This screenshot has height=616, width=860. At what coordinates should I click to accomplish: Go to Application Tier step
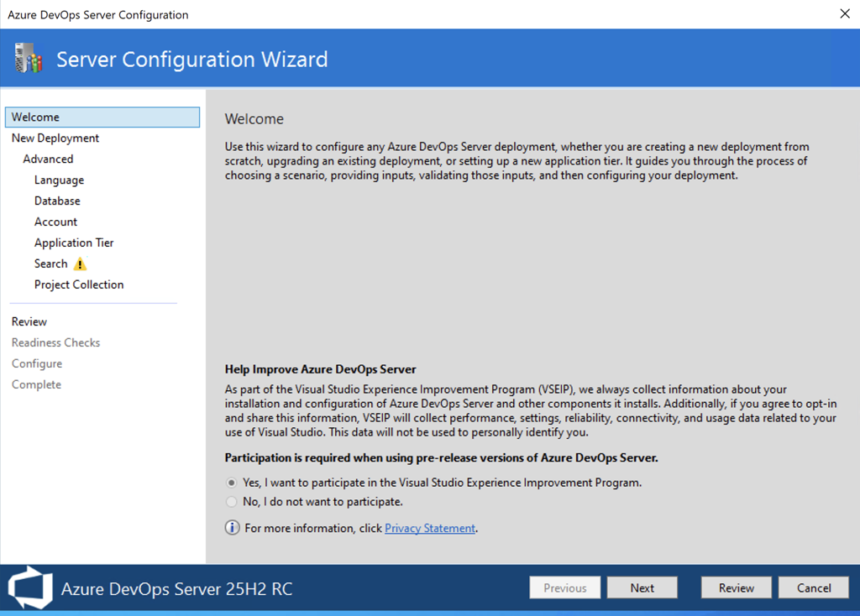(74, 243)
